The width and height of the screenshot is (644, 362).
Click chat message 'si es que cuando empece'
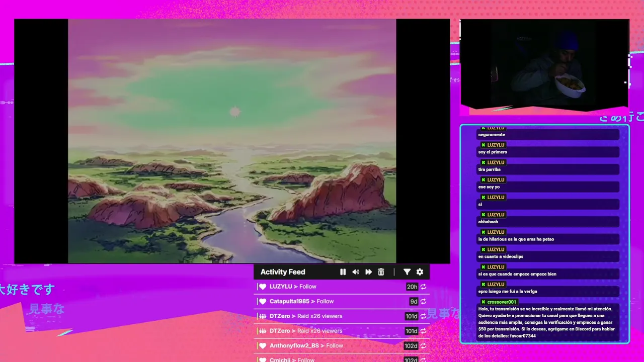(x=517, y=274)
